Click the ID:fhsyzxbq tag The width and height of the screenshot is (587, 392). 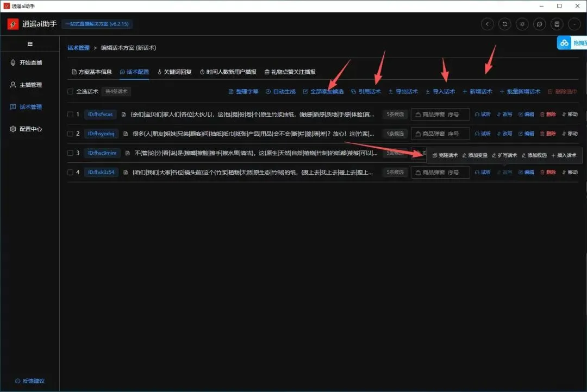(x=101, y=134)
